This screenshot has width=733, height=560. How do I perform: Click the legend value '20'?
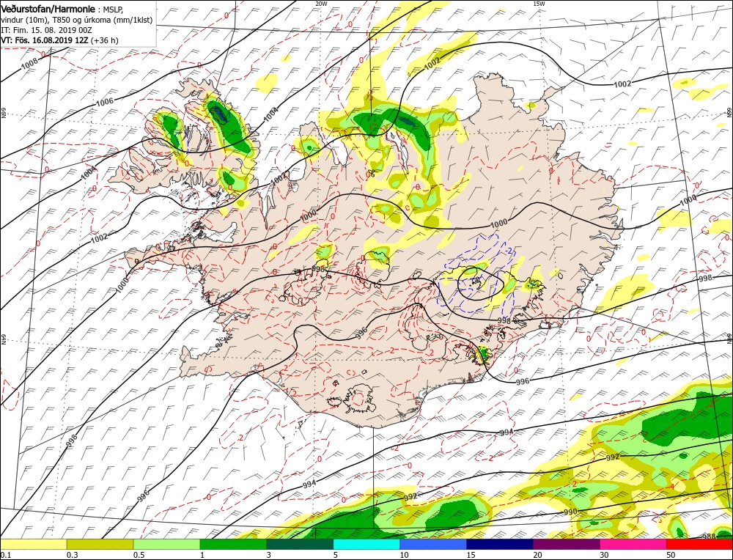[537, 555]
